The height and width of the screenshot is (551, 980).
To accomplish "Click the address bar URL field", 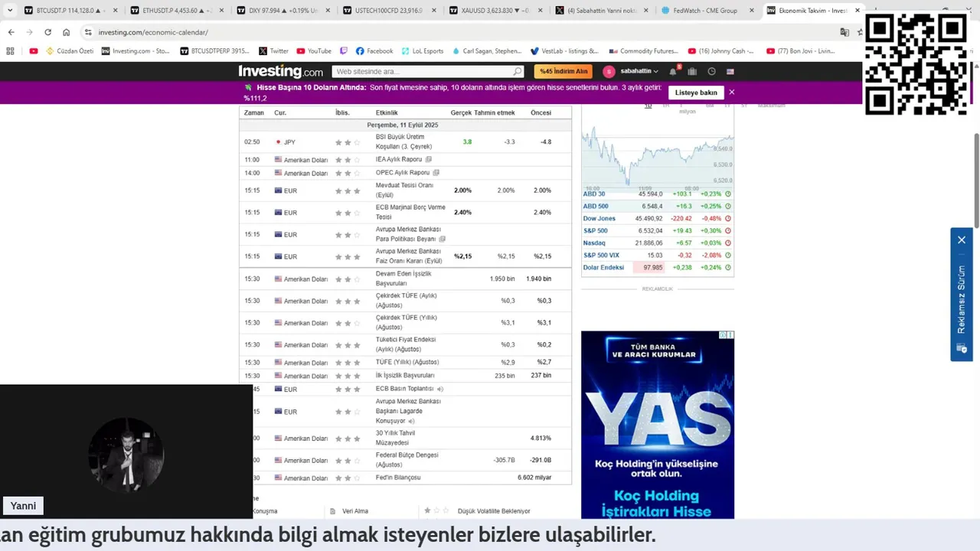I will pyautogui.click(x=459, y=32).
